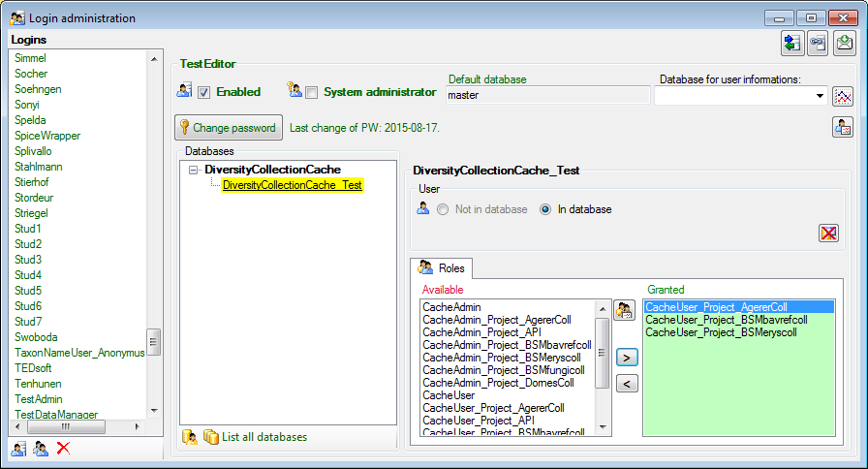The height and width of the screenshot is (469, 868).
Task: Select login TaxonNameUser_Anonymus
Action: click(x=79, y=353)
